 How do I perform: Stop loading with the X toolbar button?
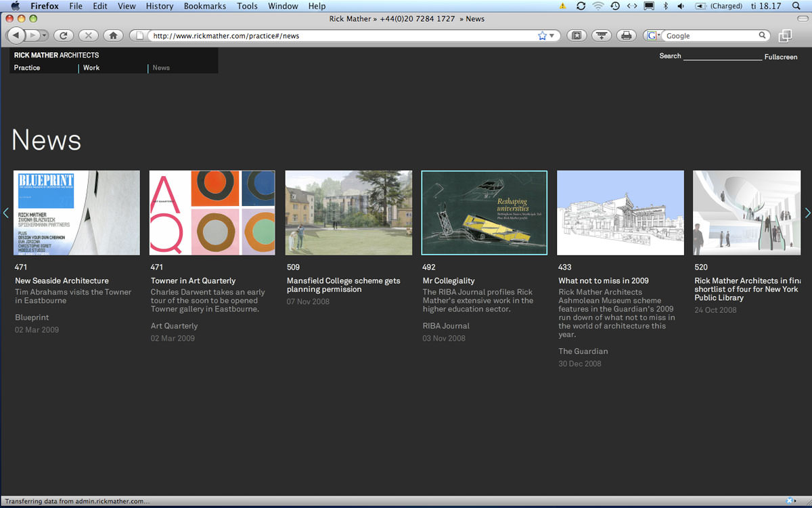pyautogui.click(x=89, y=35)
